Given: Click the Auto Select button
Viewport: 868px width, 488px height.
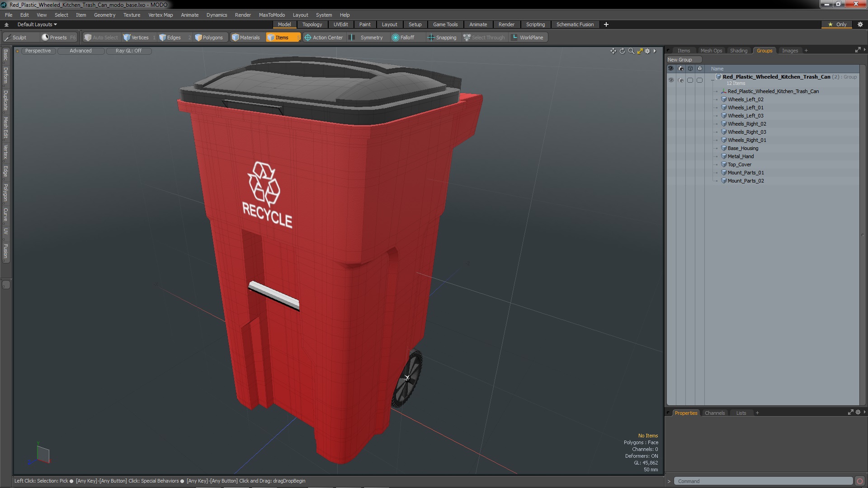Looking at the screenshot, I should coord(101,38).
